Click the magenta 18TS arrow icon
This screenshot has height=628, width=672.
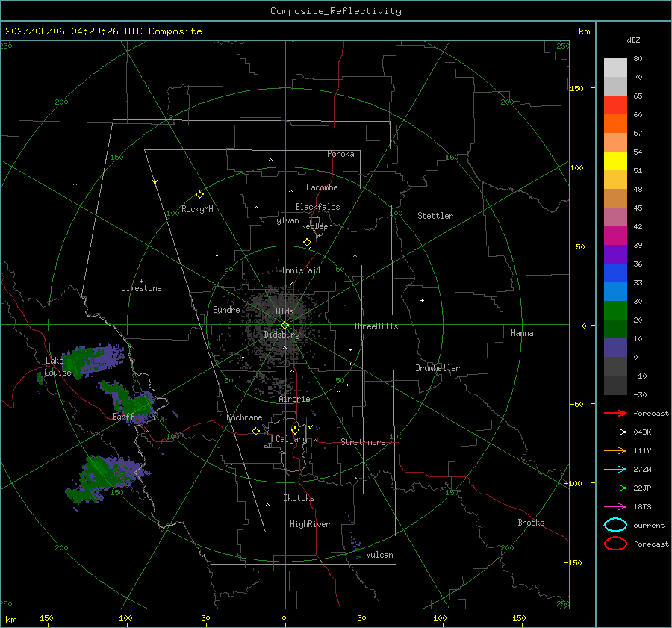[x=615, y=507]
